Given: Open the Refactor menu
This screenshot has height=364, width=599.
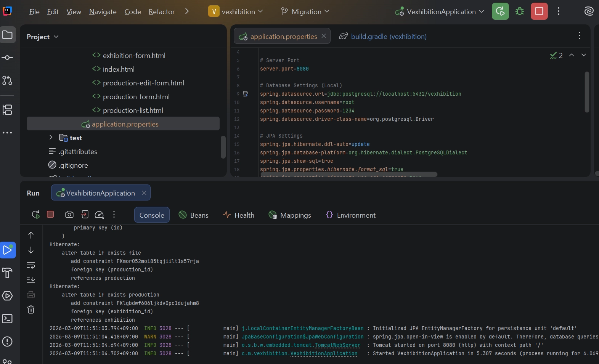Looking at the screenshot, I should 161,11.
